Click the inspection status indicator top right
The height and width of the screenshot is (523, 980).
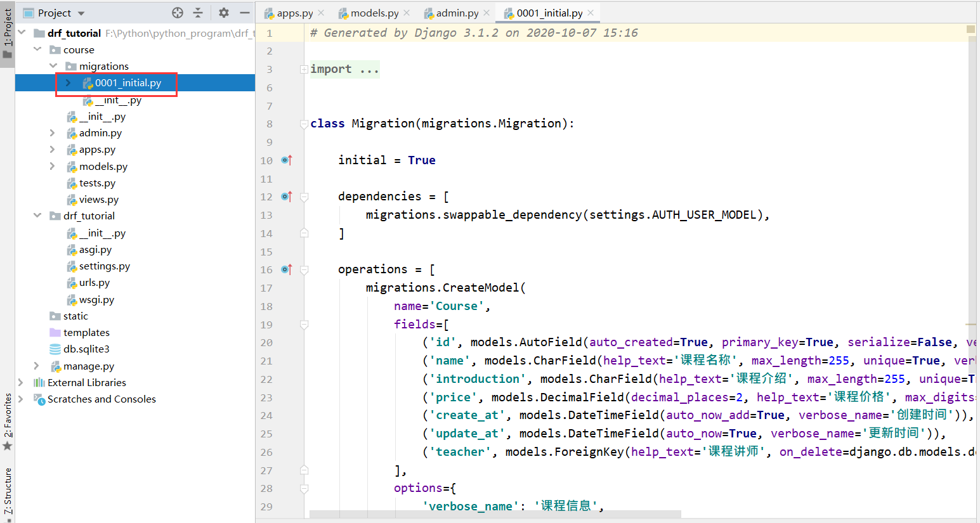pyautogui.click(x=970, y=29)
